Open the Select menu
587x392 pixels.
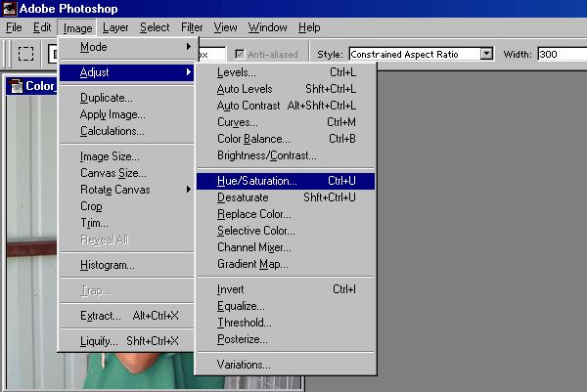[x=155, y=27]
